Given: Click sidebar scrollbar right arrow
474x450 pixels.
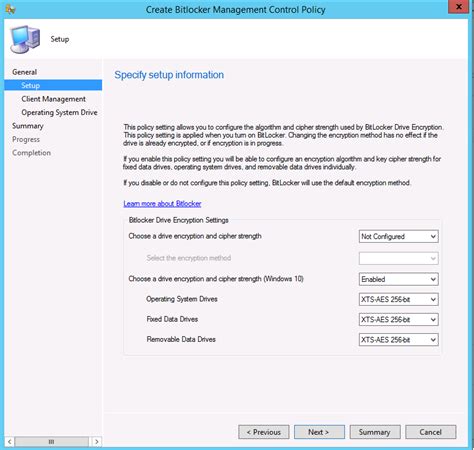Looking at the screenshot, I should [x=97, y=442].
